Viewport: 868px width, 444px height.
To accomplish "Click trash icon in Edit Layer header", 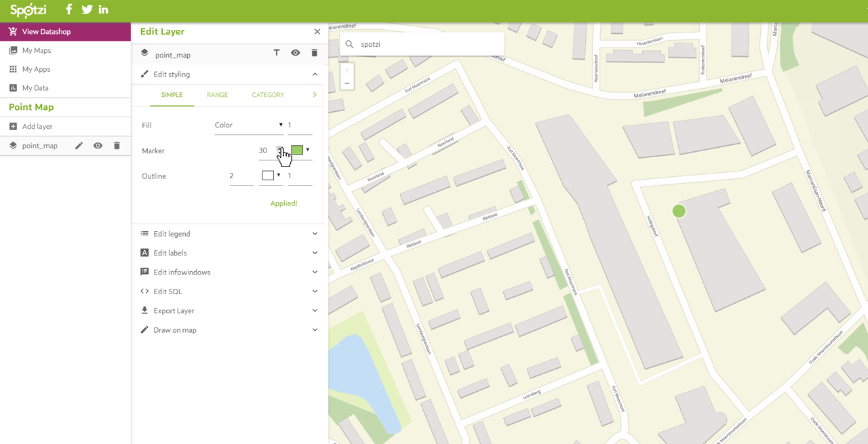I will click(314, 53).
